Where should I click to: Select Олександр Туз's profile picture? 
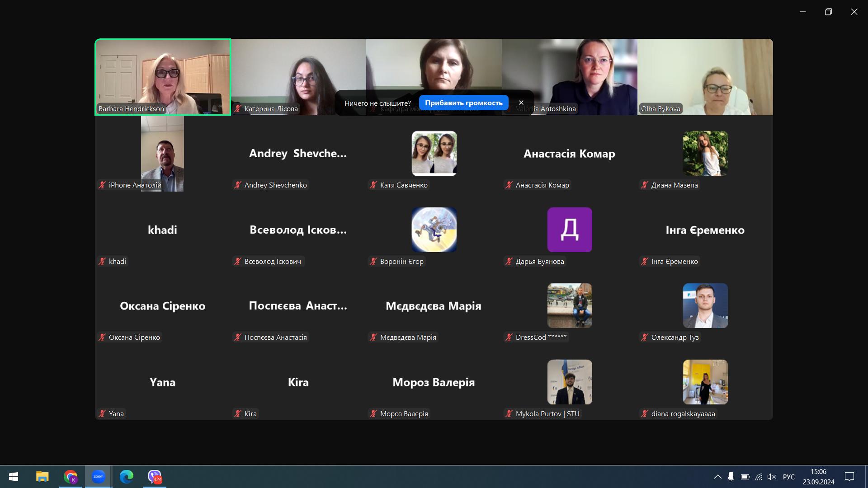click(705, 305)
